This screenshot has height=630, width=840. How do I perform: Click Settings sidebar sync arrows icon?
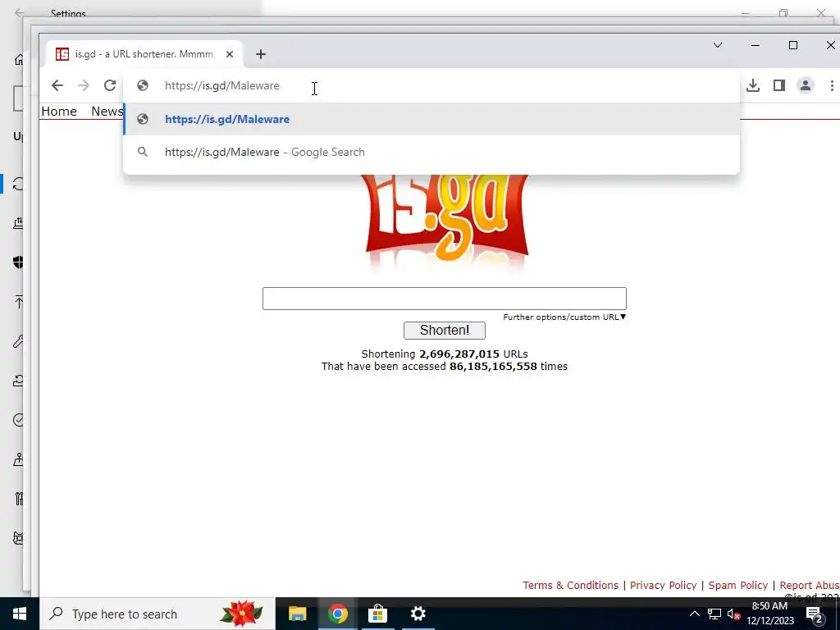[18, 184]
